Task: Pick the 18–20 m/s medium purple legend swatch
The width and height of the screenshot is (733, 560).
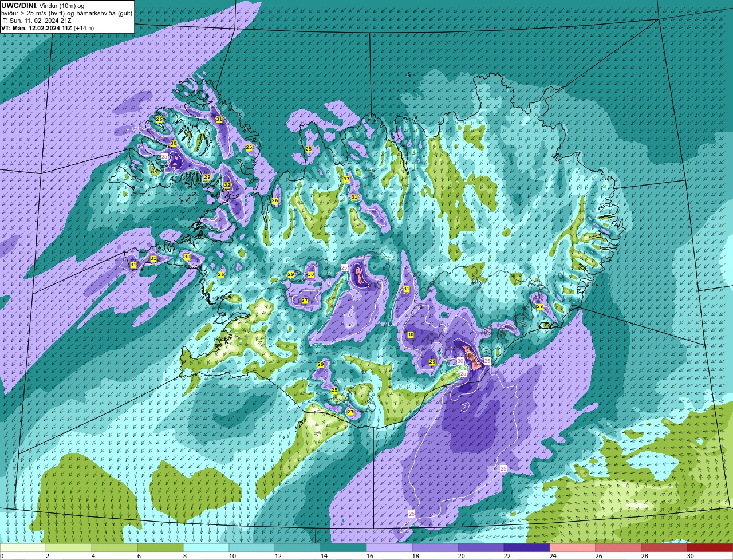Action: pyautogui.click(x=435, y=547)
